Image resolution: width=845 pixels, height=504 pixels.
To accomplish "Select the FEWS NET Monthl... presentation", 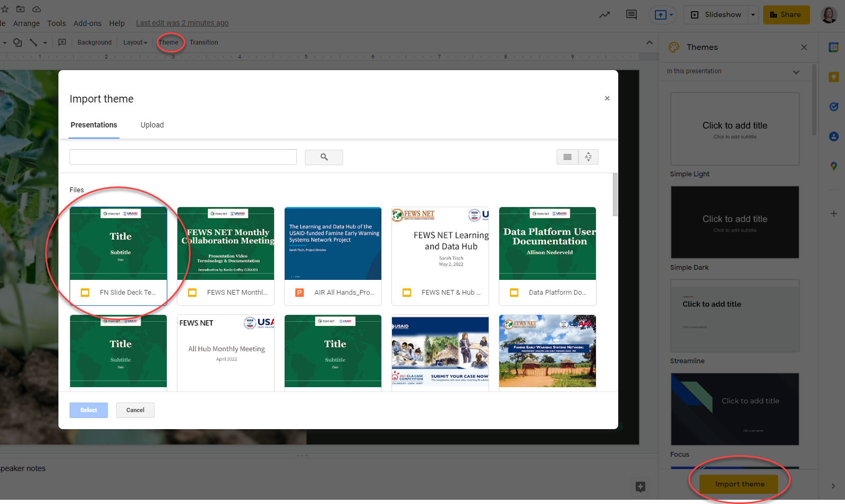I will click(x=226, y=256).
